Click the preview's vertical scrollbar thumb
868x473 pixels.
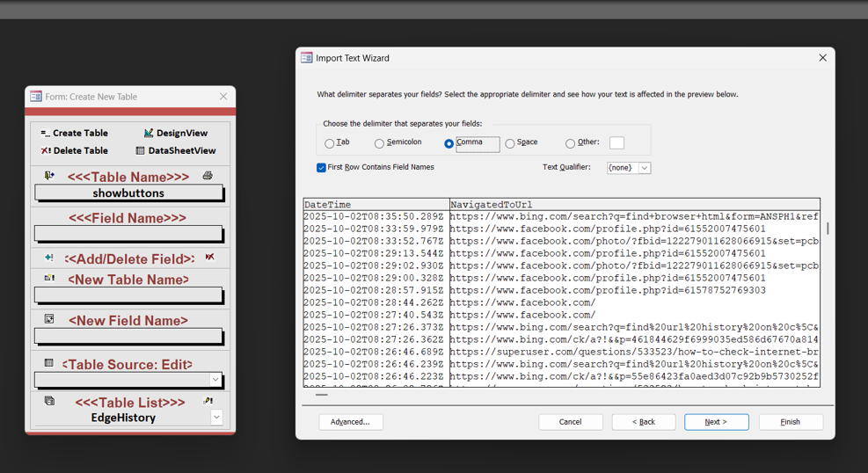click(x=828, y=228)
